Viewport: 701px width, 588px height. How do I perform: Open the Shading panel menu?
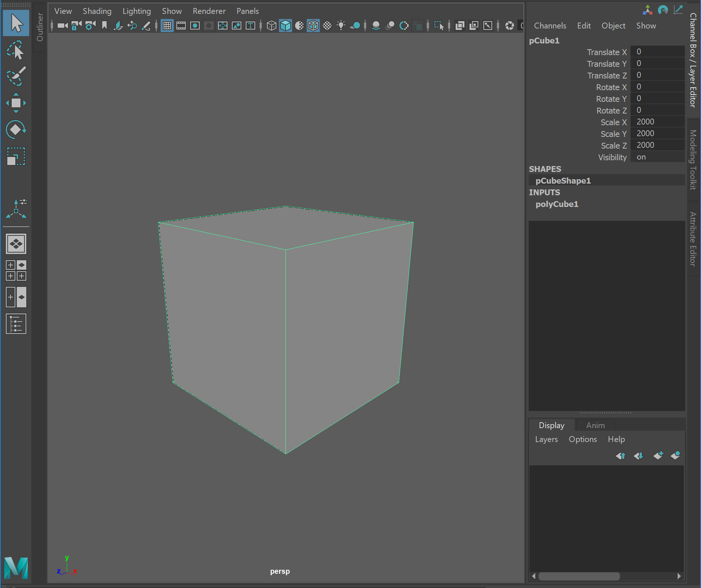(97, 11)
